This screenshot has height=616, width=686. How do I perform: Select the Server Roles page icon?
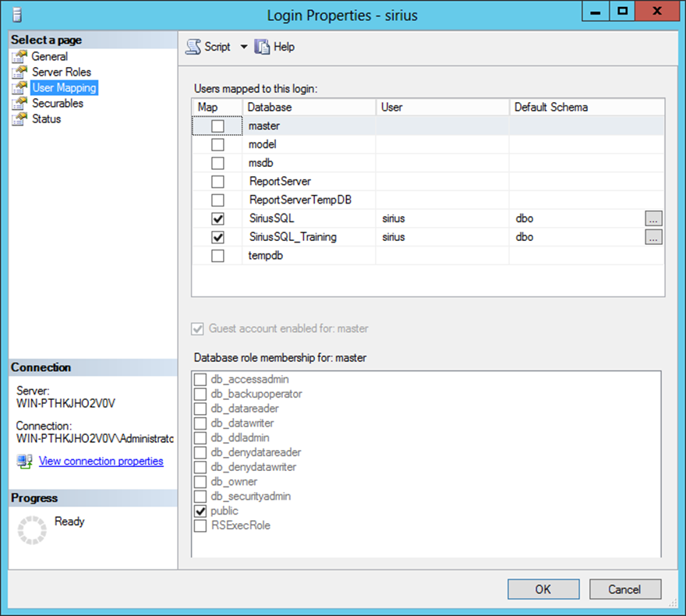(x=20, y=72)
